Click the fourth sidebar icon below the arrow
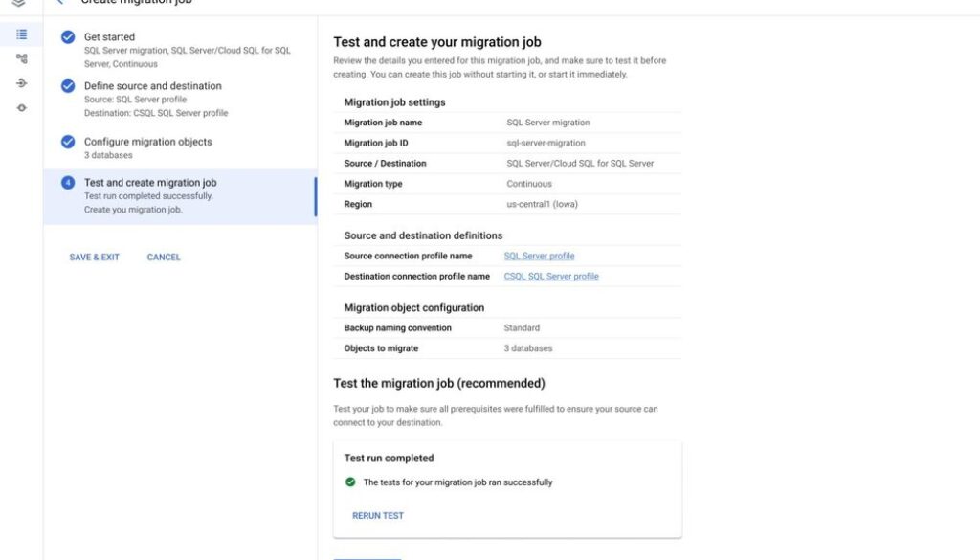 pos(21,107)
